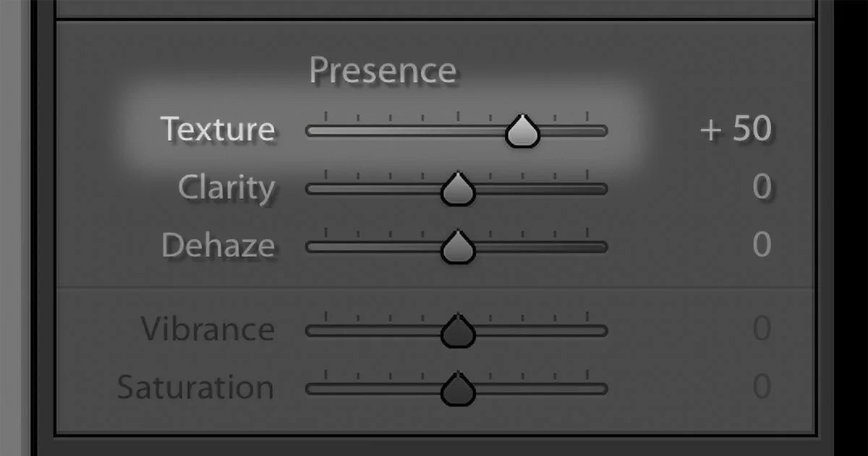Select the Saturation value field
Viewport: 868px width, 456px height.
[x=762, y=387]
